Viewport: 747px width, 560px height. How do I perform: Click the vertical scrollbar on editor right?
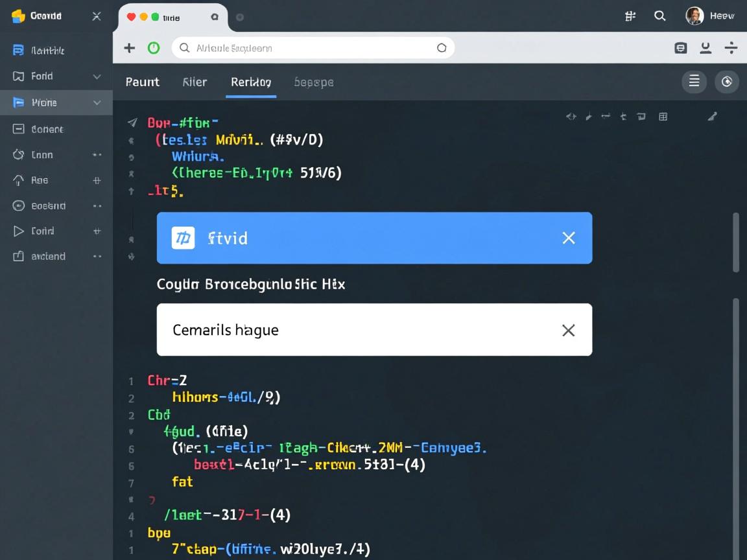tap(735, 243)
